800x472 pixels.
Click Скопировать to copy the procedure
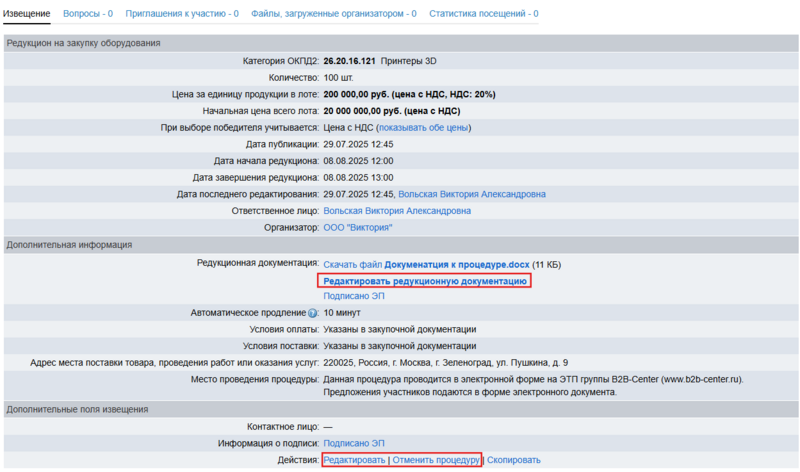click(514, 460)
